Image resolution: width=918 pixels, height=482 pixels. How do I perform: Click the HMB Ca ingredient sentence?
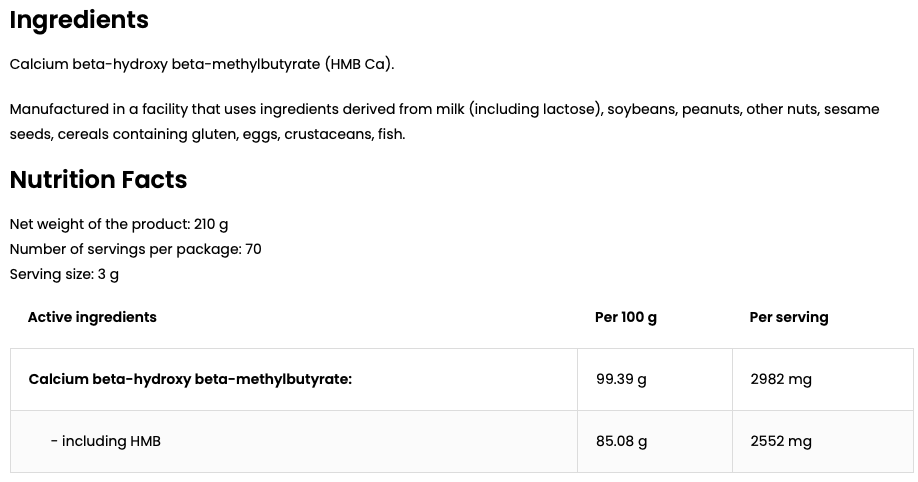click(202, 64)
